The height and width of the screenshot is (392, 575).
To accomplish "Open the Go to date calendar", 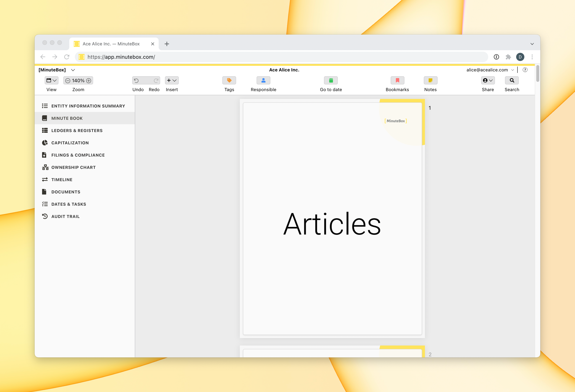I will pos(331,80).
